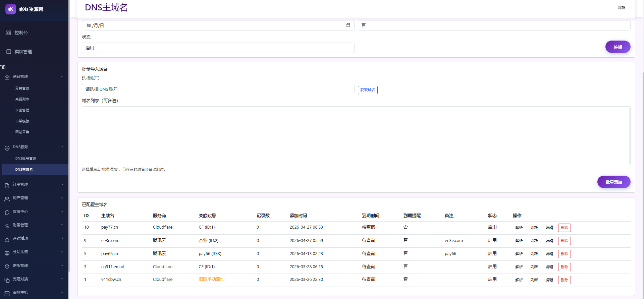Open the 请选择 DNS 账号 dropdown
This screenshot has height=299, width=644.
(x=218, y=89)
